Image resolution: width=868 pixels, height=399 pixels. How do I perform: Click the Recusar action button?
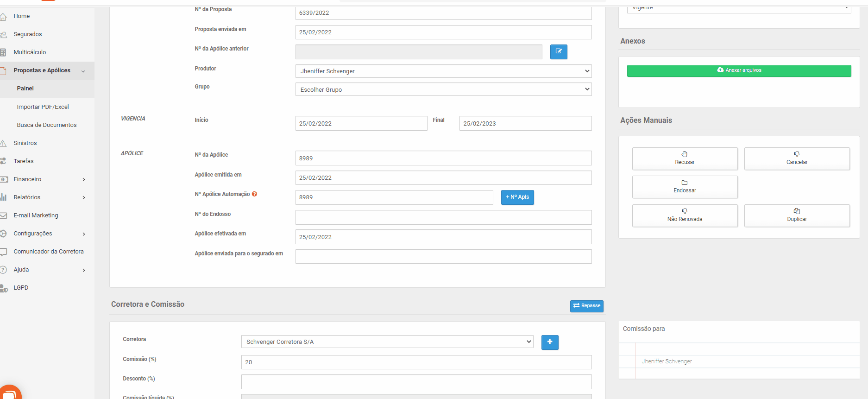685,158
